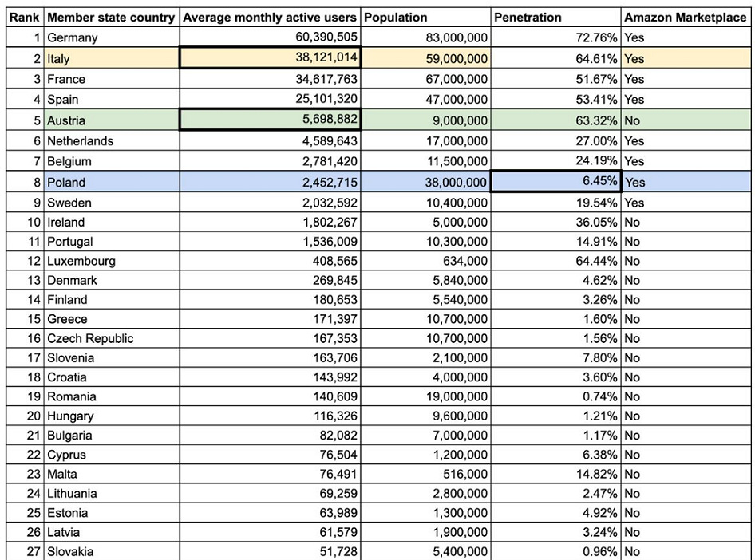Select the Greece cell
Viewport: 755px width, 560px height.
coord(112,318)
